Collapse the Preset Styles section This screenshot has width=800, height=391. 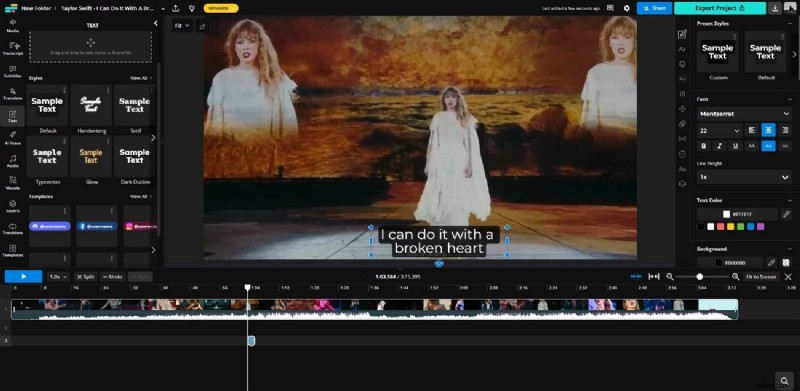[789, 23]
